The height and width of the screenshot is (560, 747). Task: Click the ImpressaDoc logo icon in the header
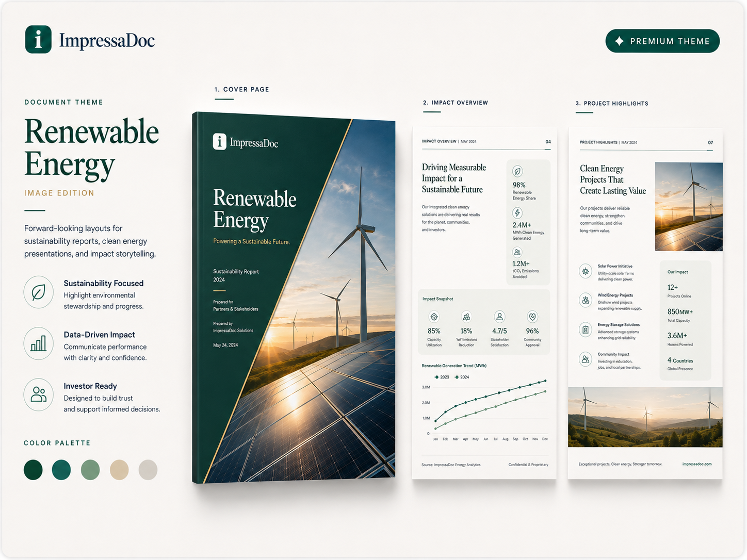click(x=38, y=40)
